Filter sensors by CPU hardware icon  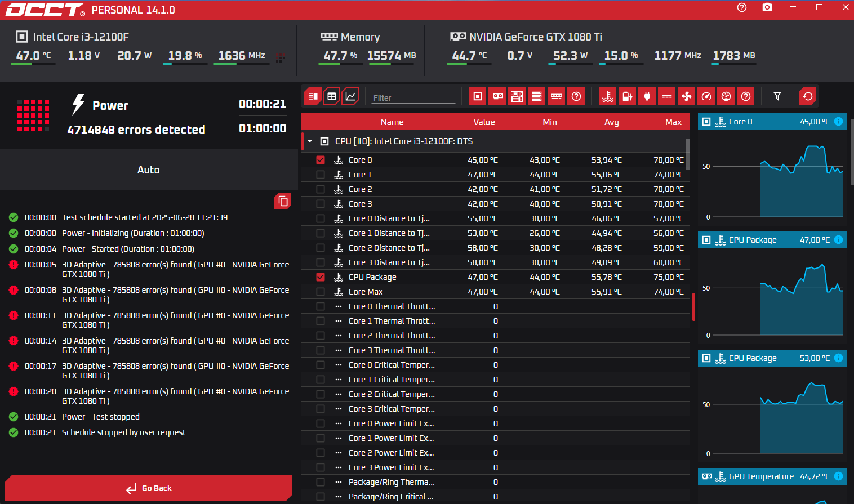pos(478,96)
